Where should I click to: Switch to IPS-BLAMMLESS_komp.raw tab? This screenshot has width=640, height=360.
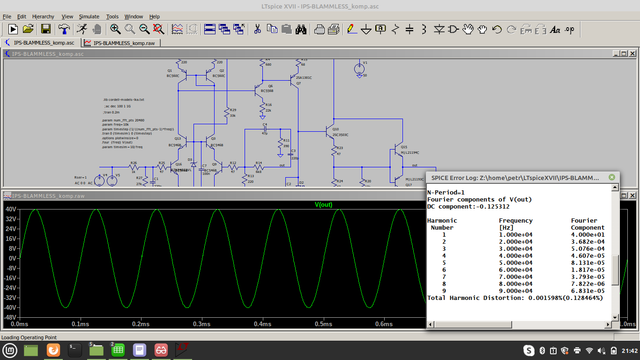click(x=121, y=42)
